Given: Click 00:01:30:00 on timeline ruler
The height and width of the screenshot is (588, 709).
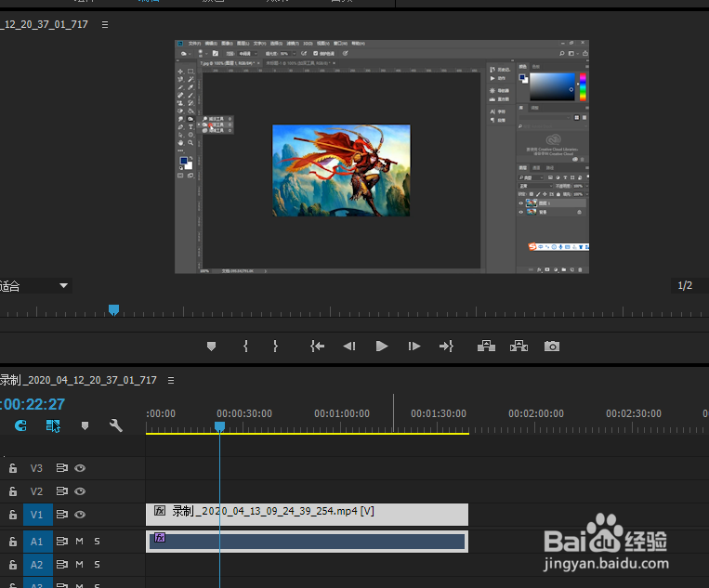Looking at the screenshot, I should click(439, 413).
